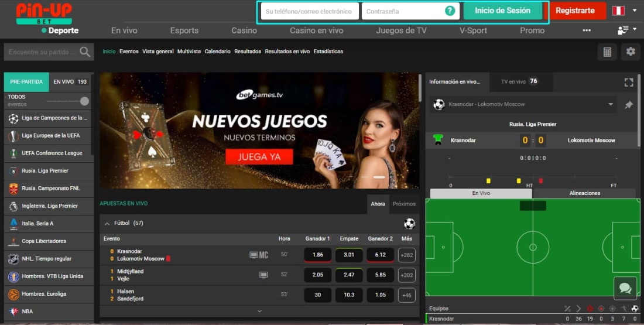
Task: Expand +282 more markets for Krasnodar
Action: (407, 255)
